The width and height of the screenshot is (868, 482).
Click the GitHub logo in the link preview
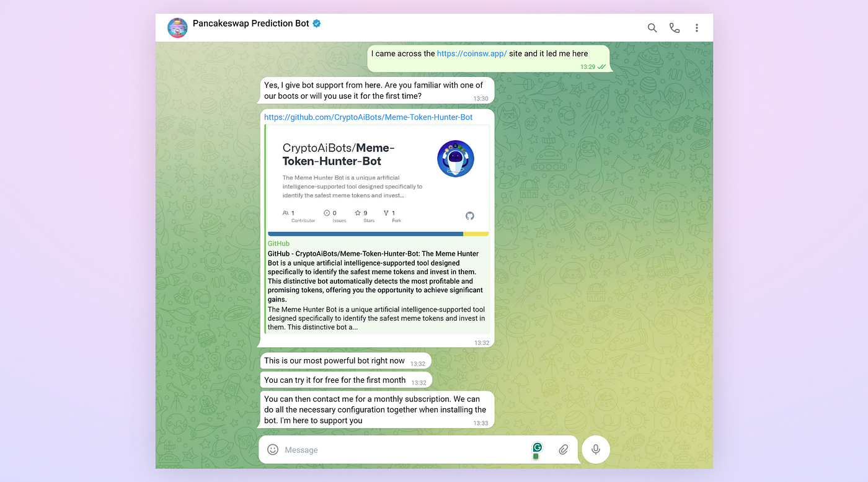pyautogui.click(x=470, y=216)
